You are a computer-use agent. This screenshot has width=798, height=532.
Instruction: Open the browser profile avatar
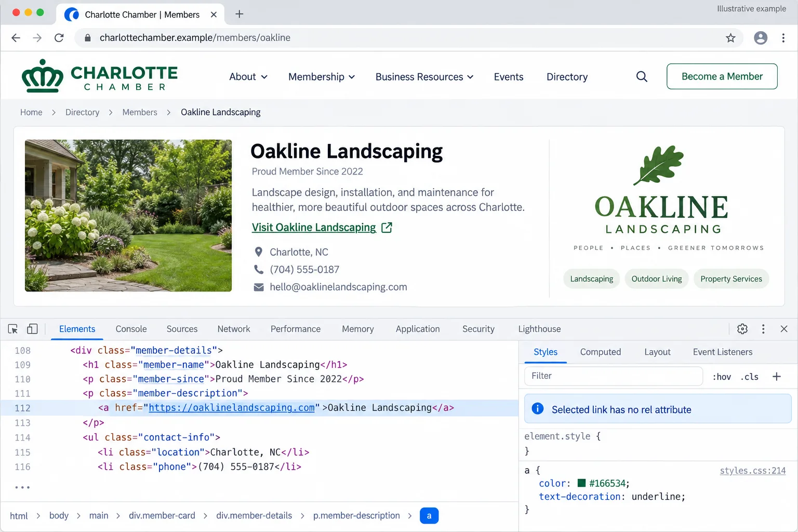point(761,38)
